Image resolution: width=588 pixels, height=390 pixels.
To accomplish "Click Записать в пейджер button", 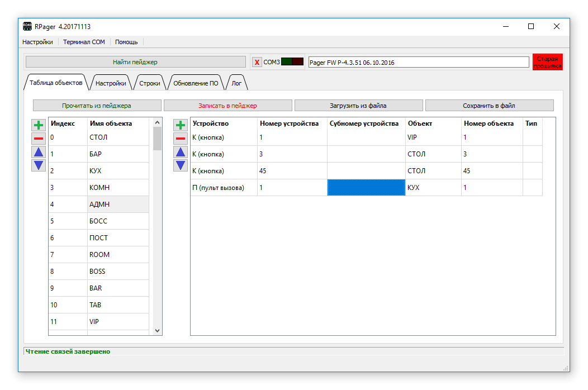I will [227, 106].
